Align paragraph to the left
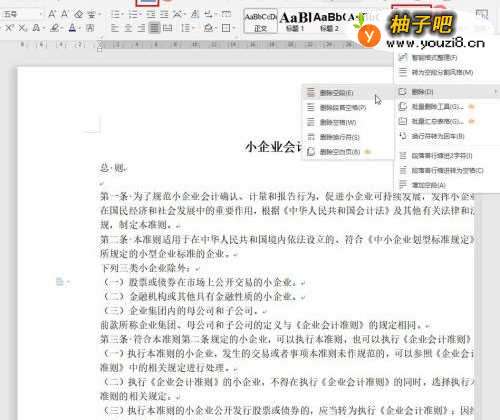This screenshot has width=500, height=420. click(x=115, y=28)
